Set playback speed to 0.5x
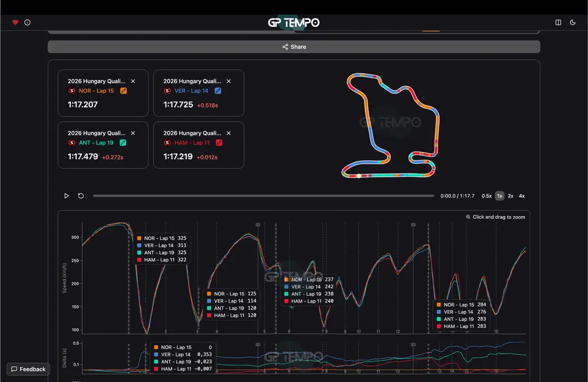 487,196
